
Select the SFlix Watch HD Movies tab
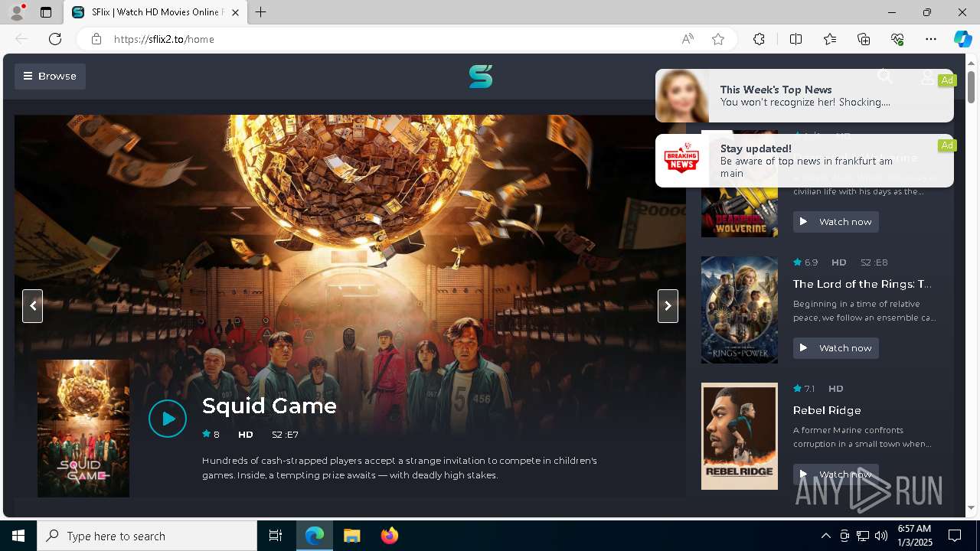[x=155, y=12]
